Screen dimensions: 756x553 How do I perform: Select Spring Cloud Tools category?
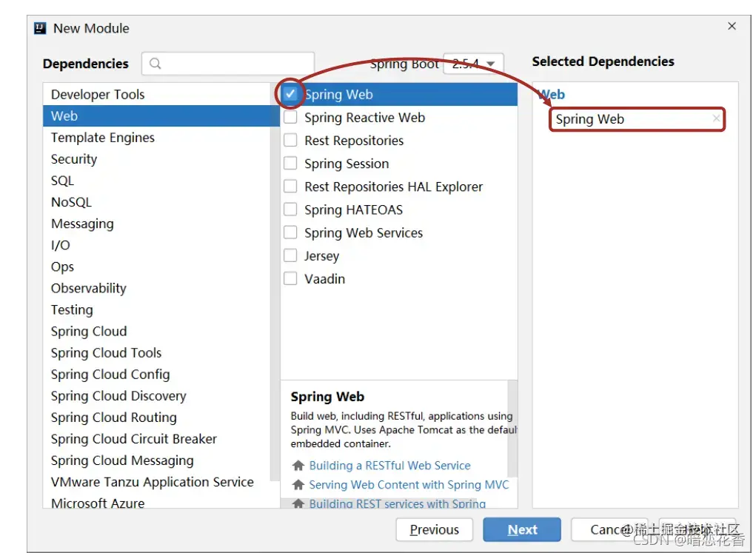[157, 353]
